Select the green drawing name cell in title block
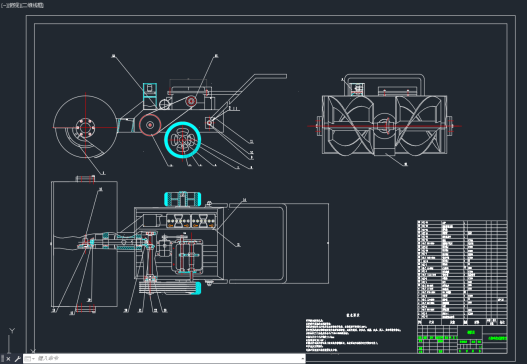Image resolution: width=527 pixels, height=364 pixels. [471, 332]
